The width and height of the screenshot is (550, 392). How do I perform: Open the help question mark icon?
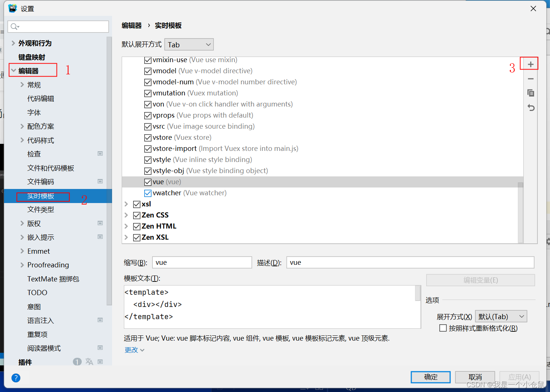[16, 378]
